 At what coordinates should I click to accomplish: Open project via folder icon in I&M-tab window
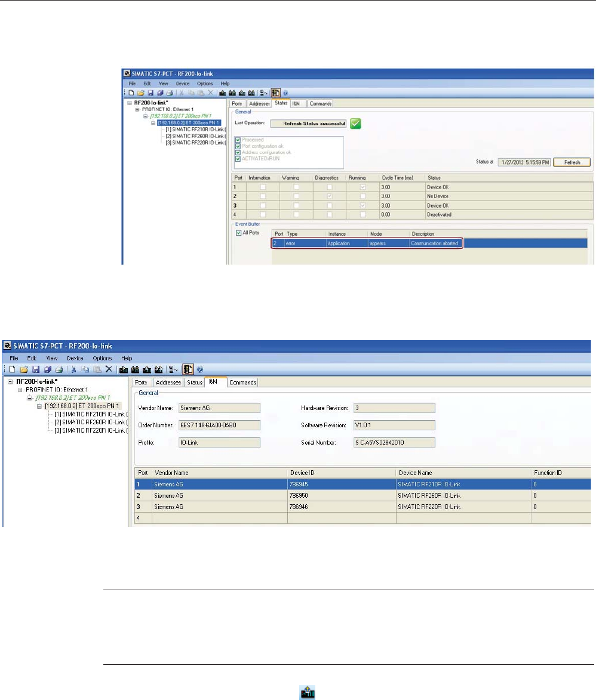[24, 369]
